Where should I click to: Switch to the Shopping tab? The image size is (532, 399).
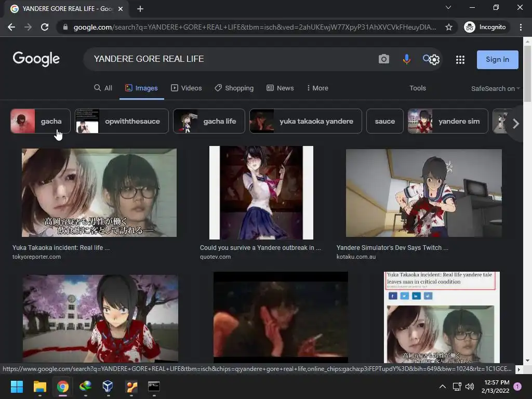click(234, 88)
